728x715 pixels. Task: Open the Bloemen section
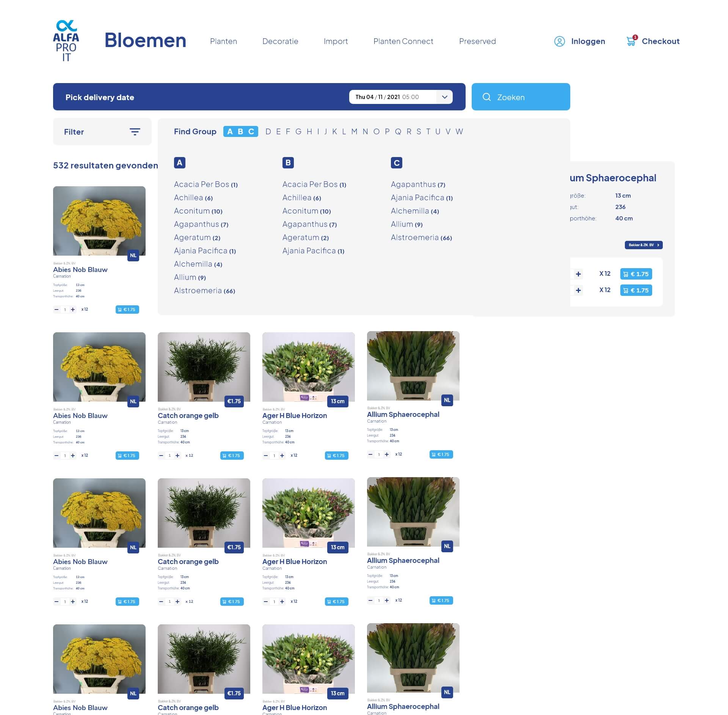click(x=145, y=40)
